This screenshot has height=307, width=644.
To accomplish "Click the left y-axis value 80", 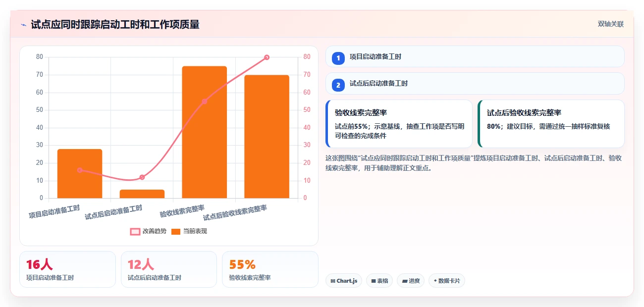I will pos(40,57).
